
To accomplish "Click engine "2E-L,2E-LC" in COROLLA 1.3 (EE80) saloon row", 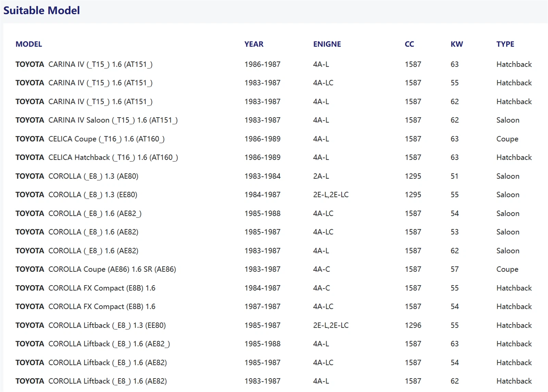I will point(331,195).
